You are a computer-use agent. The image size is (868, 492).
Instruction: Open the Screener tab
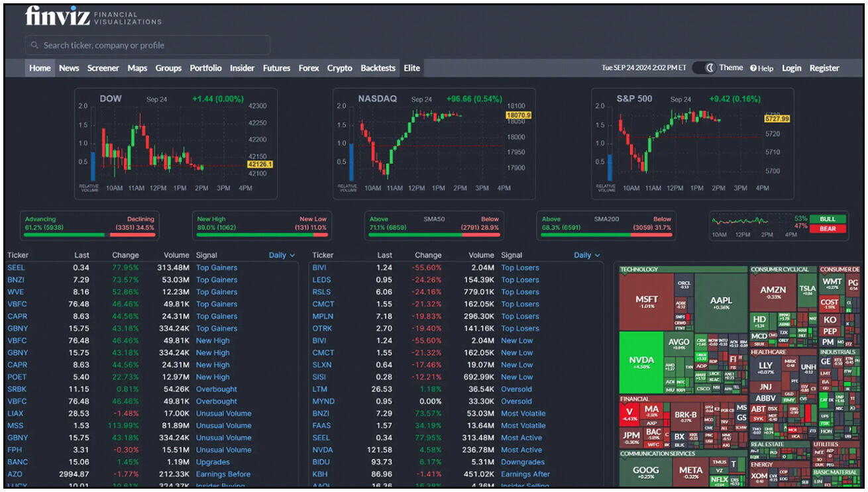pyautogui.click(x=103, y=68)
